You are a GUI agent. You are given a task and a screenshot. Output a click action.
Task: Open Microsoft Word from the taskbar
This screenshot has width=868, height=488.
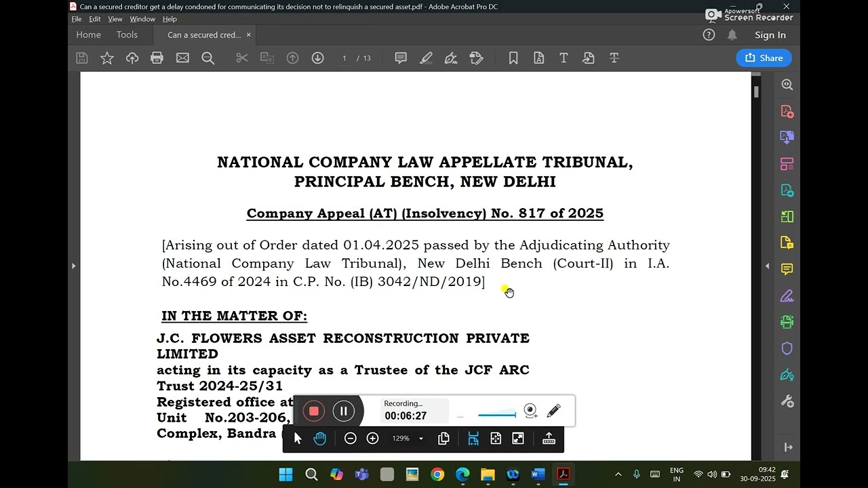point(538,474)
